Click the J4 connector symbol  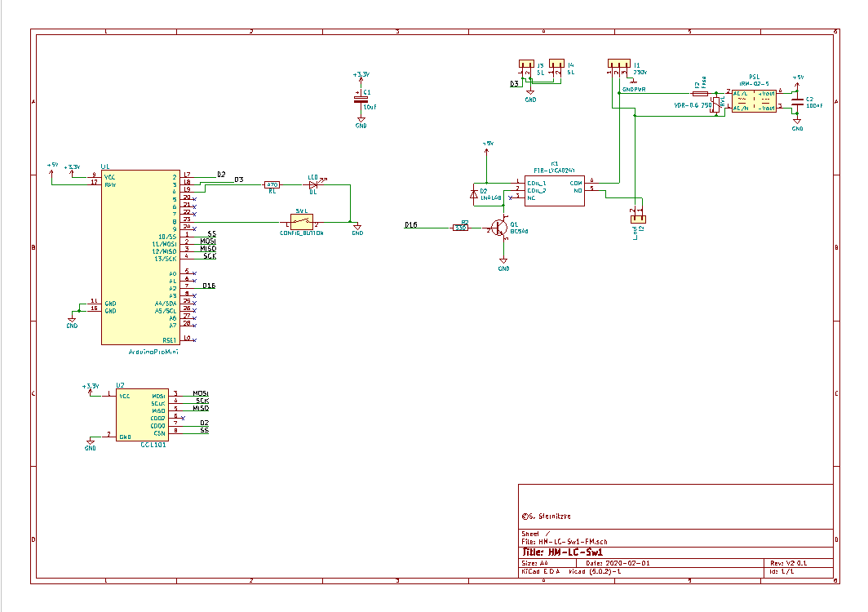pyautogui.click(x=557, y=64)
